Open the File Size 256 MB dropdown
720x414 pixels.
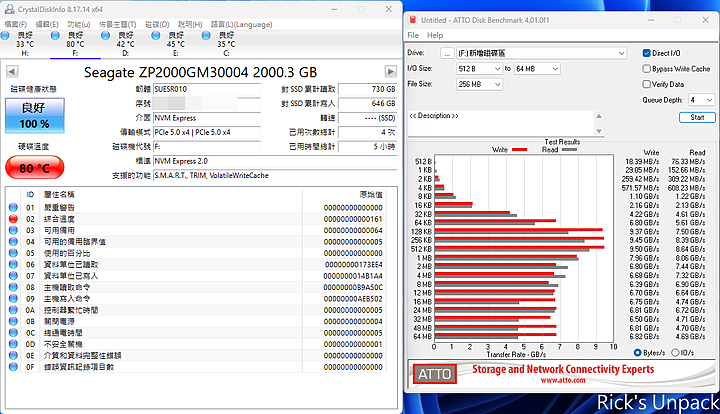(479, 84)
